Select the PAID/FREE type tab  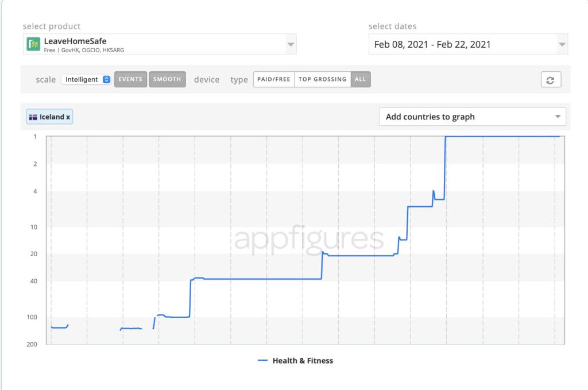tap(274, 79)
